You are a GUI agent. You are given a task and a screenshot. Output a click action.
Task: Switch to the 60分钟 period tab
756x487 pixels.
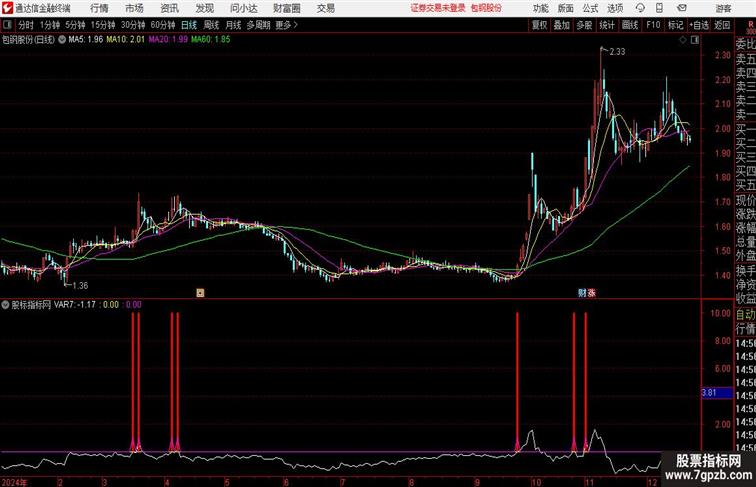pyautogui.click(x=163, y=25)
